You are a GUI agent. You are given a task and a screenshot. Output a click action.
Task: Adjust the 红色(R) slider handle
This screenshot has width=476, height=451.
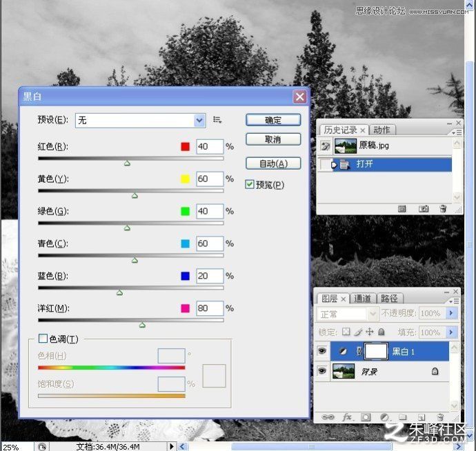tap(127, 163)
